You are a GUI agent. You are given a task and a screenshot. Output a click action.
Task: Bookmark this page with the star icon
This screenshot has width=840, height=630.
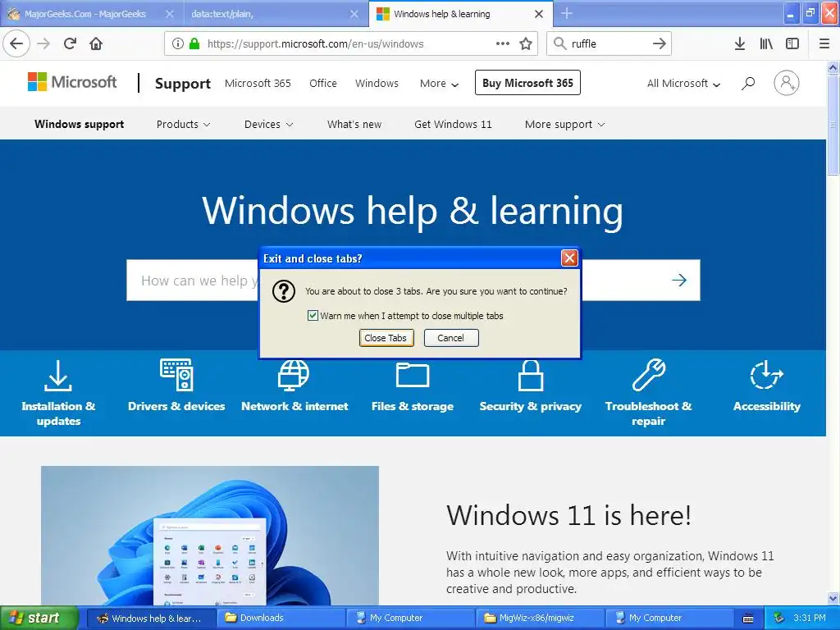[x=526, y=43]
